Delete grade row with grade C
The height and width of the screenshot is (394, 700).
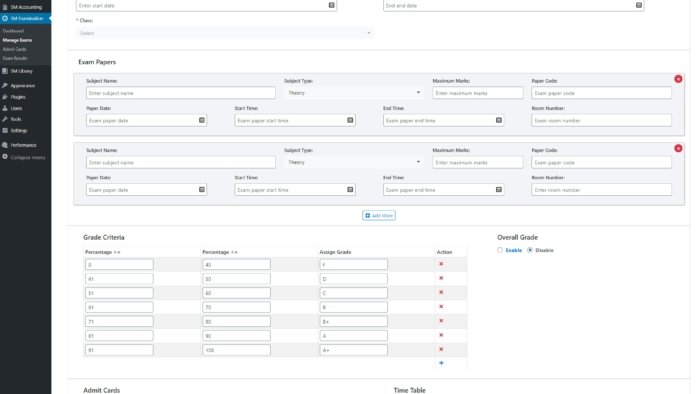pos(441,292)
